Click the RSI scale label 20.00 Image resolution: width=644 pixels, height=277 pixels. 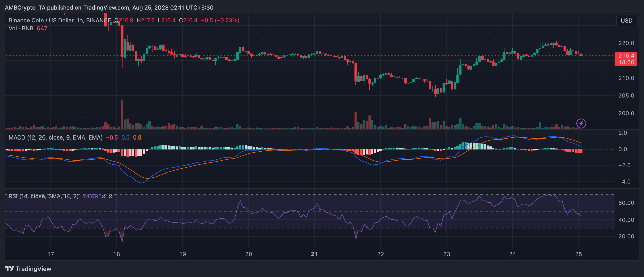pos(626,236)
